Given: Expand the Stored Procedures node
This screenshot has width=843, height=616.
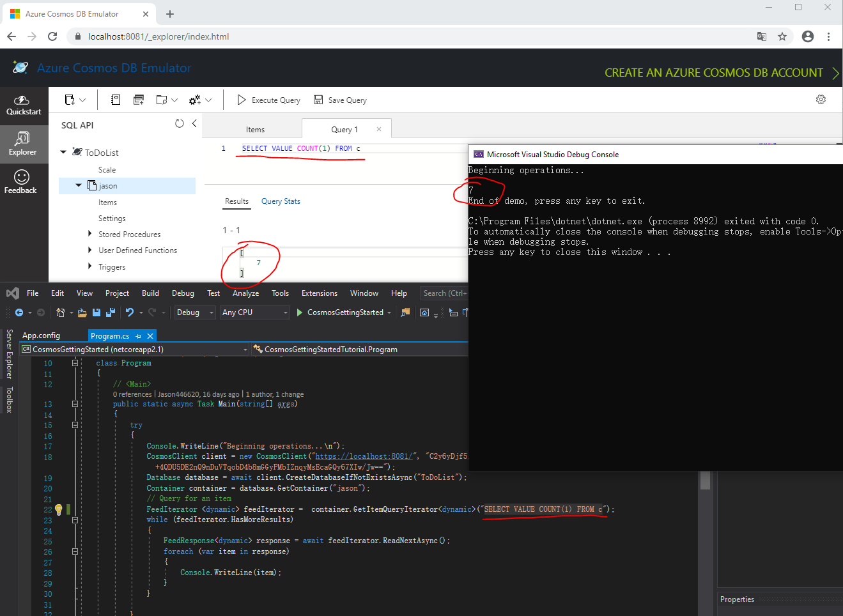Looking at the screenshot, I should tap(89, 234).
